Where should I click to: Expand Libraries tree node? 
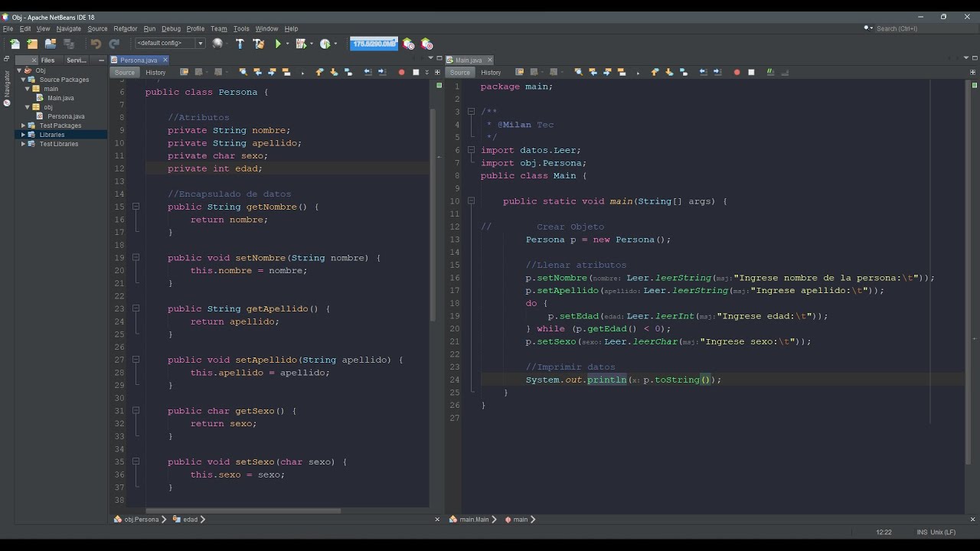24,135
